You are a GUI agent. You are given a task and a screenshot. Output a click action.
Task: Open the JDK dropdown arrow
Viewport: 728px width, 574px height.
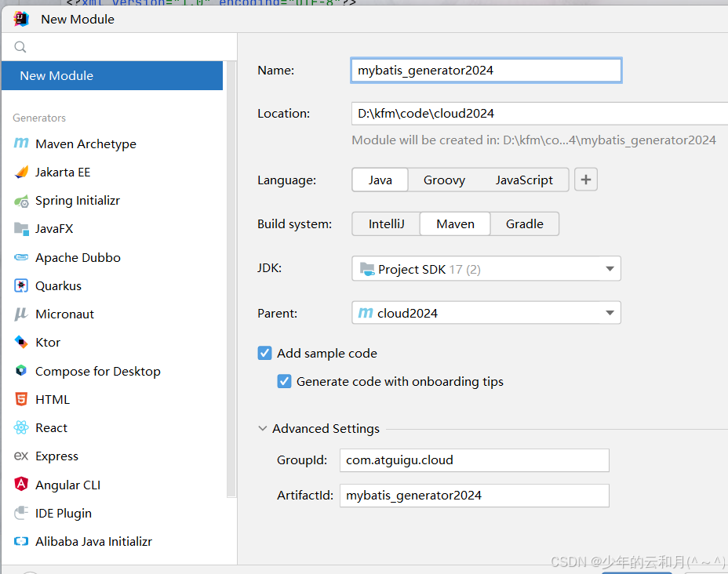(x=610, y=269)
